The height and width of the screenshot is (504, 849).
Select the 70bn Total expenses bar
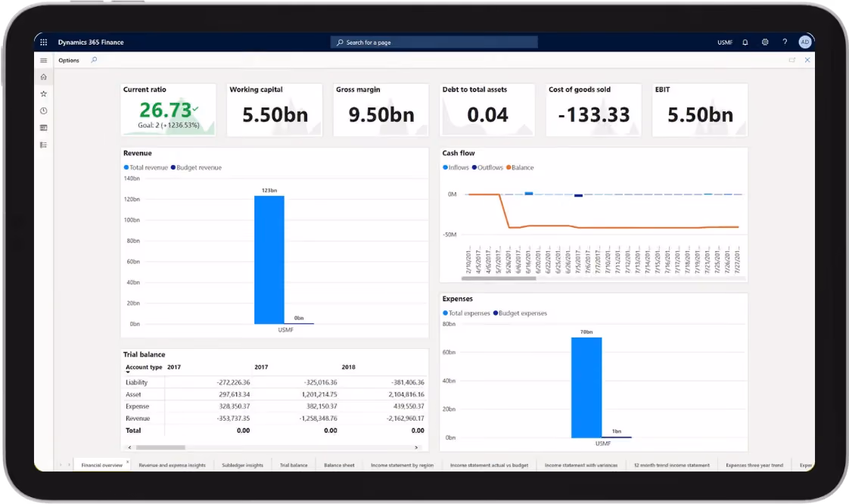586,387
